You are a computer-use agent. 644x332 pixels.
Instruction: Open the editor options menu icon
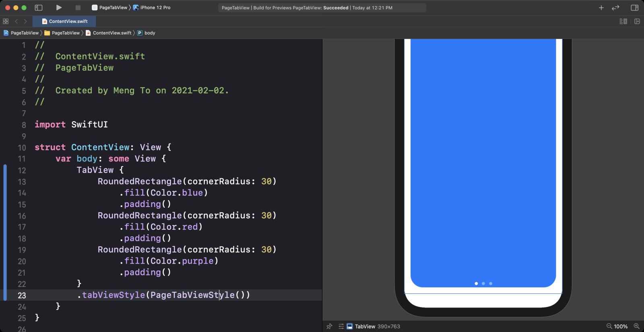(623, 21)
